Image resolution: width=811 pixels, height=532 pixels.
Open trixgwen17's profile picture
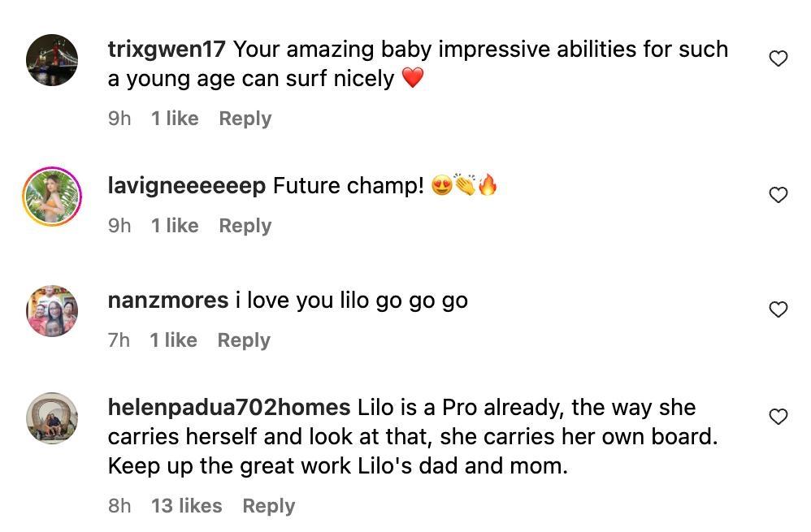click(x=52, y=60)
